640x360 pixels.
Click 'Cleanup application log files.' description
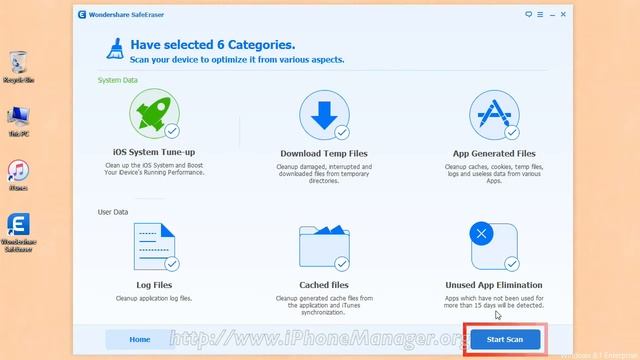click(154, 298)
